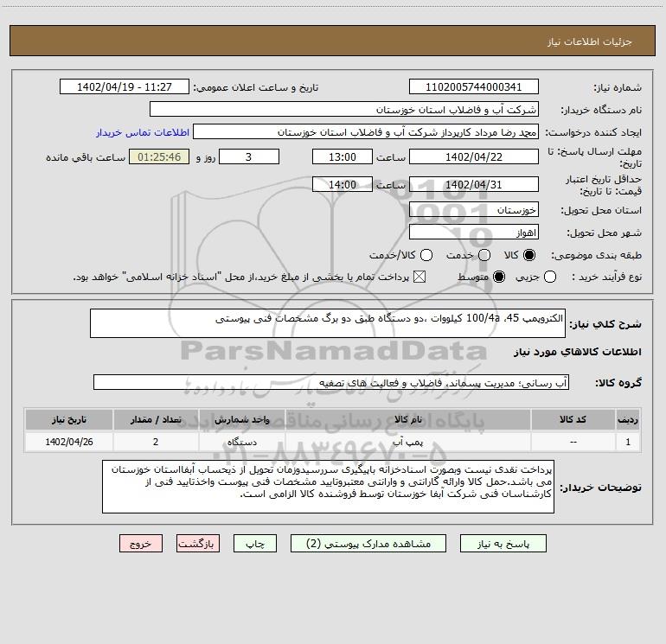Click the واحد شمارش column header
Image resolution: width=666 pixels, height=644 pixels.
click(241, 420)
